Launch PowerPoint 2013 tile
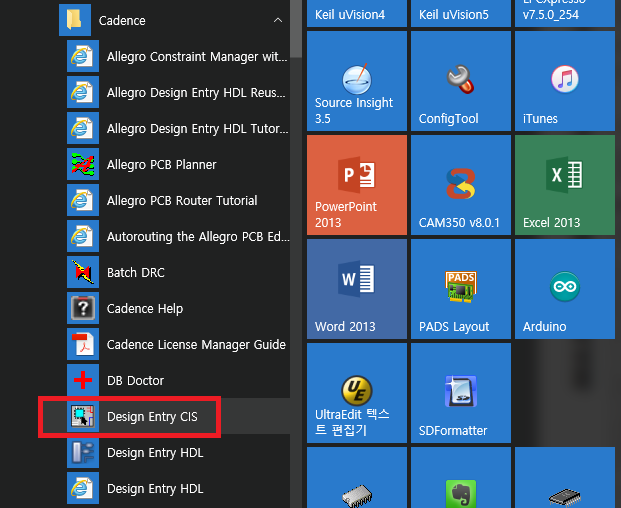The width and height of the screenshot is (621, 508). pos(357,185)
